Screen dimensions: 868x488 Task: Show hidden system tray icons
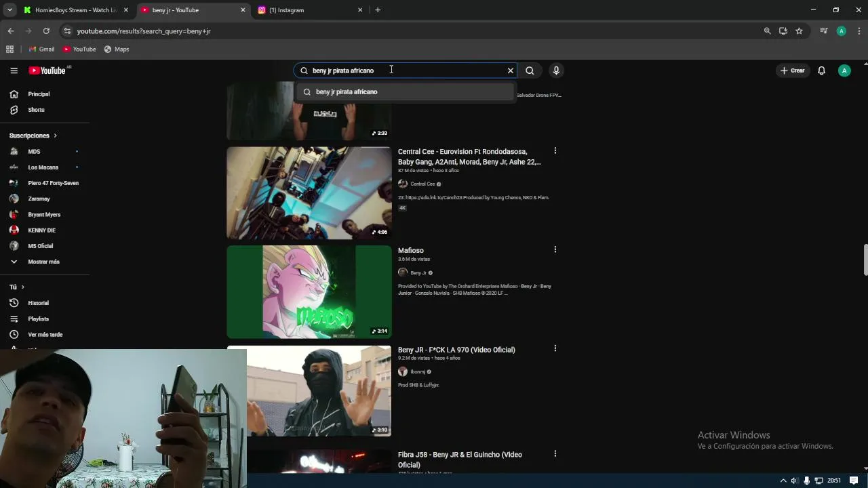tap(783, 481)
